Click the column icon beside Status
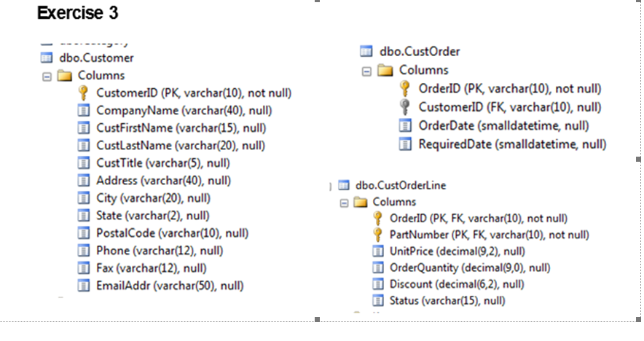The width and height of the screenshot is (644, 341). (378, 300)
